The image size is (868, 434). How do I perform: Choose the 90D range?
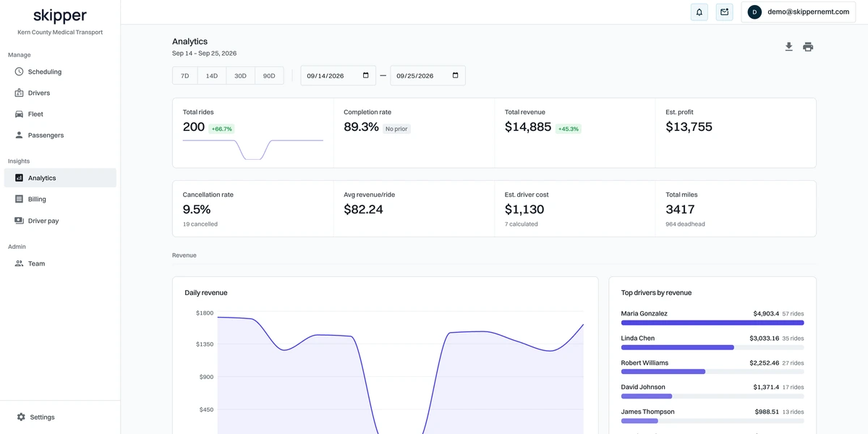[x=269, y=76]
